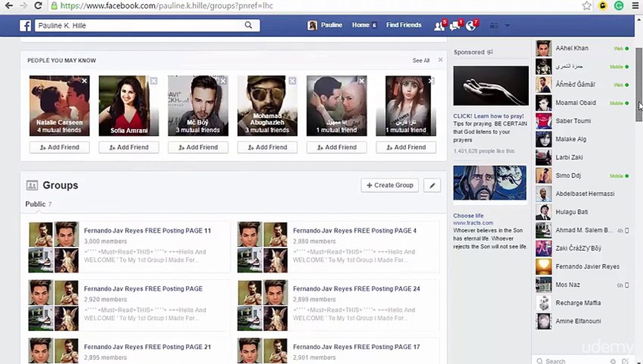Open chat with Larbi Zaki
This screenshot has width=643, height=364.
pyautogui.click(x=582, y=158)
